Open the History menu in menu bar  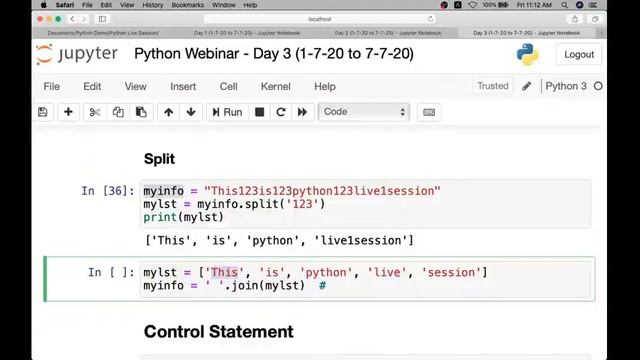click(x=153, y=5)
